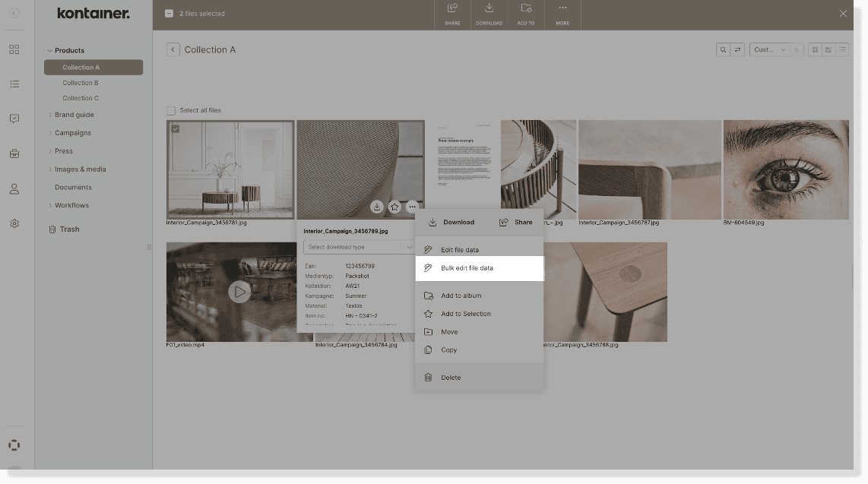This screenshot has width=868, height=484.
Task: Expand the Campaigns section in the sidebar
Action: 72,132
